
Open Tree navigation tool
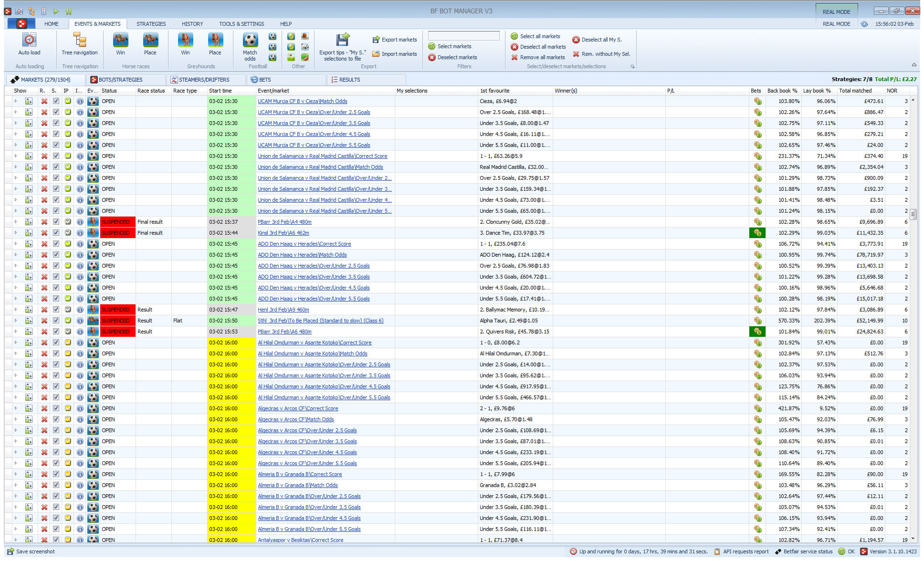pos(80,44)
